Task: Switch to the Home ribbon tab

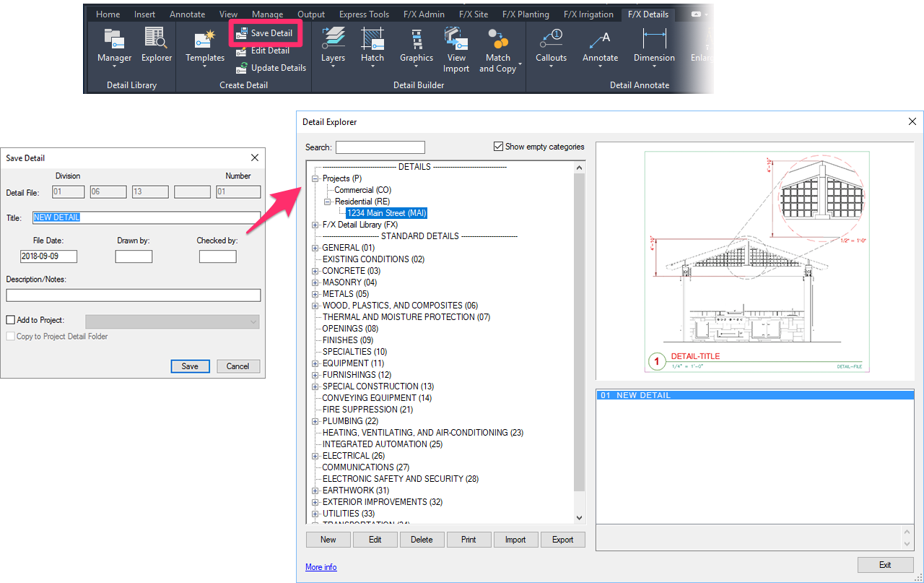Action: pyautogui.click(x=108, y=14)
